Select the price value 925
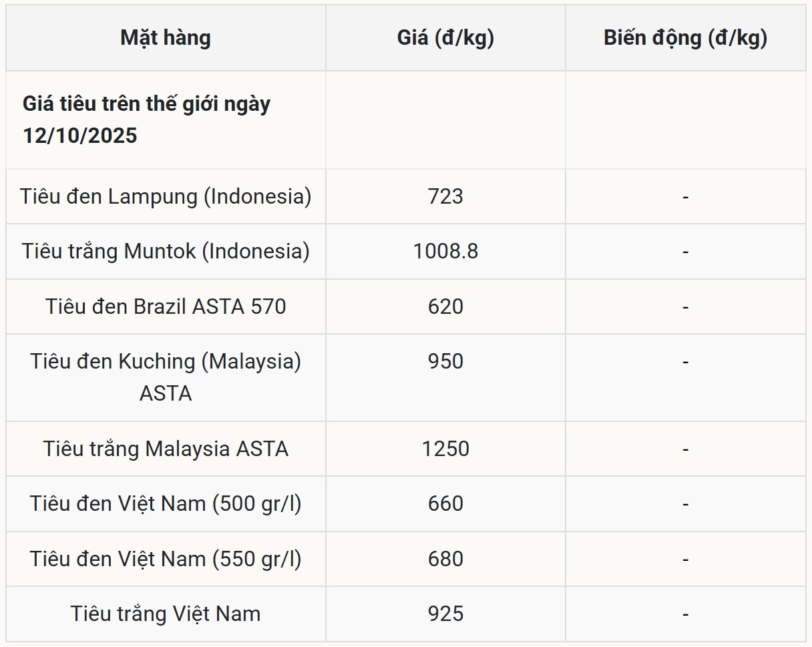This screenshot has height=647, width=812. pos(445,614)
